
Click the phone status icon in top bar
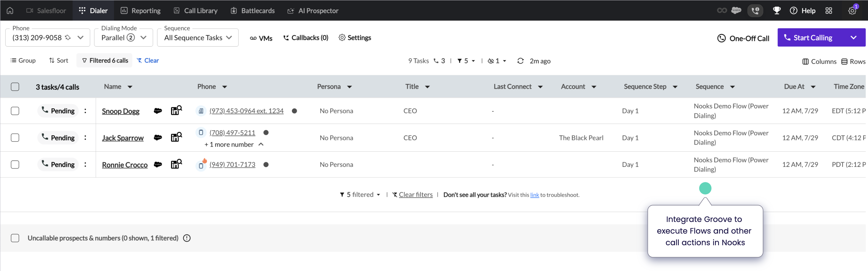click(x=755, y=11)
